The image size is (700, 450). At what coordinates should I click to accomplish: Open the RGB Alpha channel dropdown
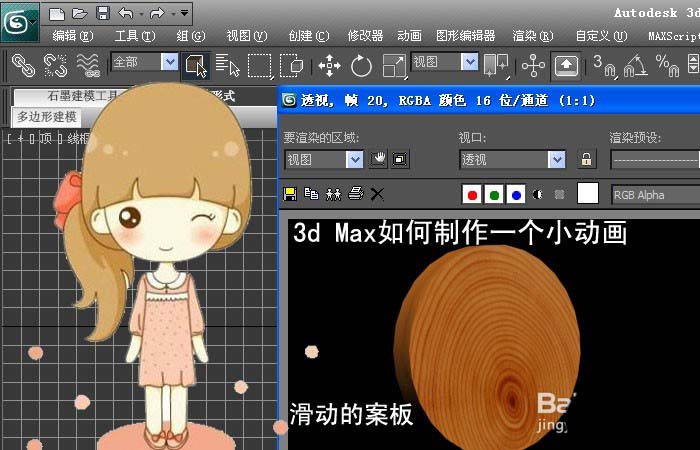click(655, 195)
